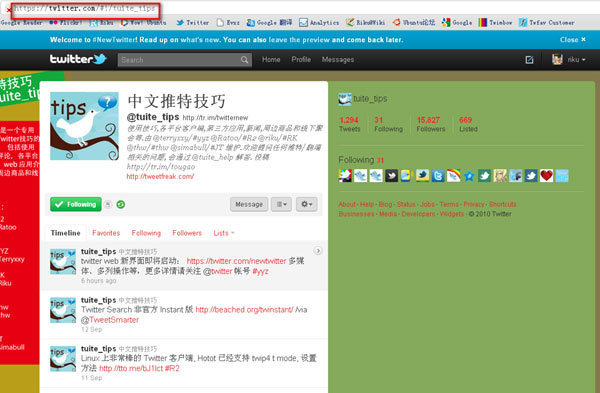Click the 669 Listed count

[x=468, y=124]
